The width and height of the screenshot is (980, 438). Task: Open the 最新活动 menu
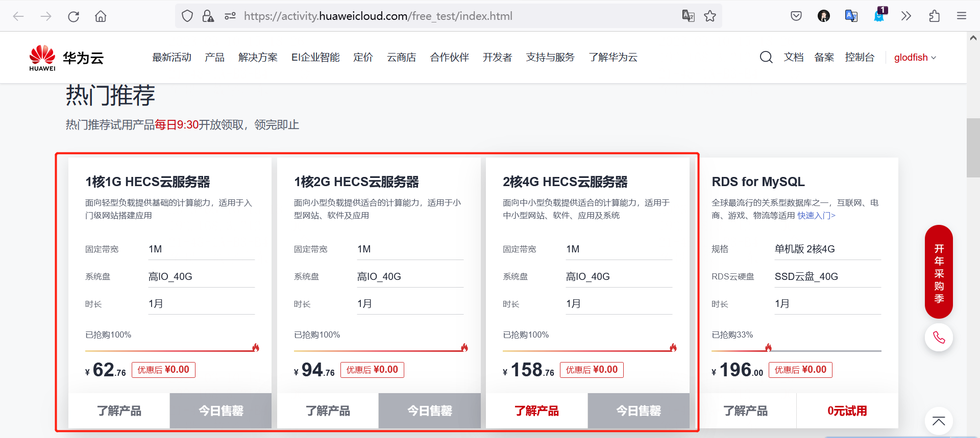pyautogui.click(x=171, y=57)
